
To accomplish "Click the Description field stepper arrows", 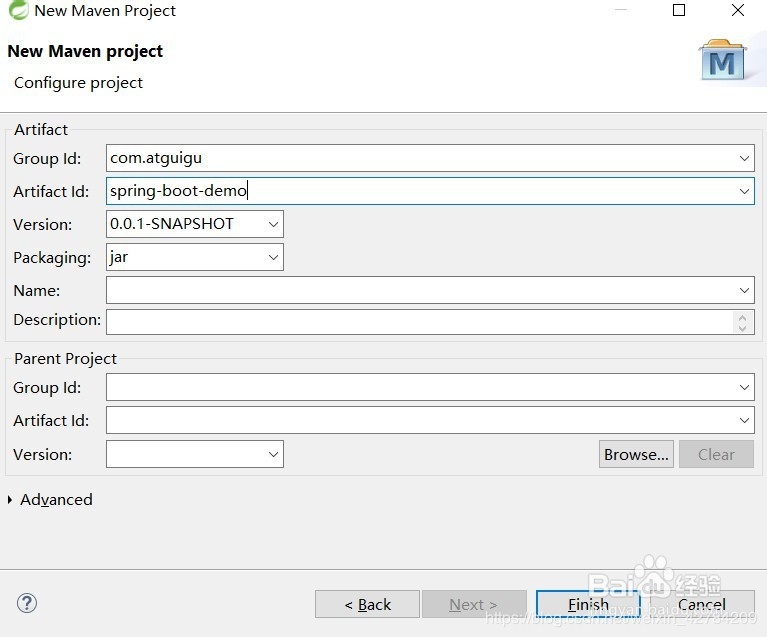I will tap(741, 321).
